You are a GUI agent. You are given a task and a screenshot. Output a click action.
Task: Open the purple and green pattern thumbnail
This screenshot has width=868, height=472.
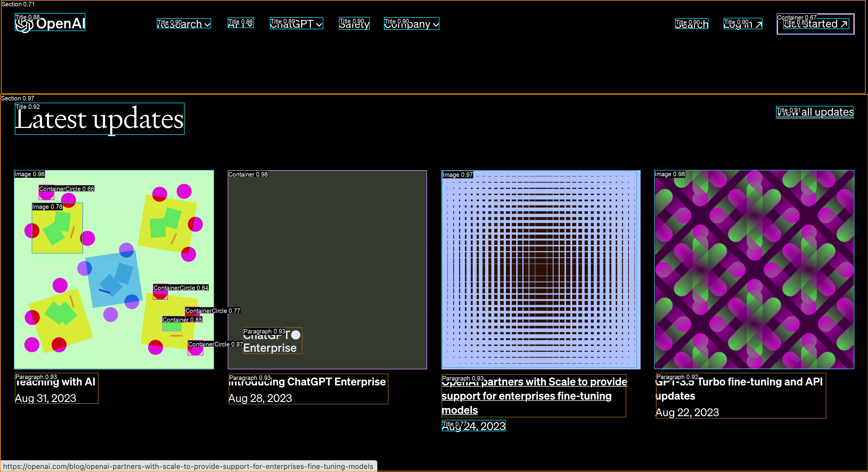[x=754, y=269]
